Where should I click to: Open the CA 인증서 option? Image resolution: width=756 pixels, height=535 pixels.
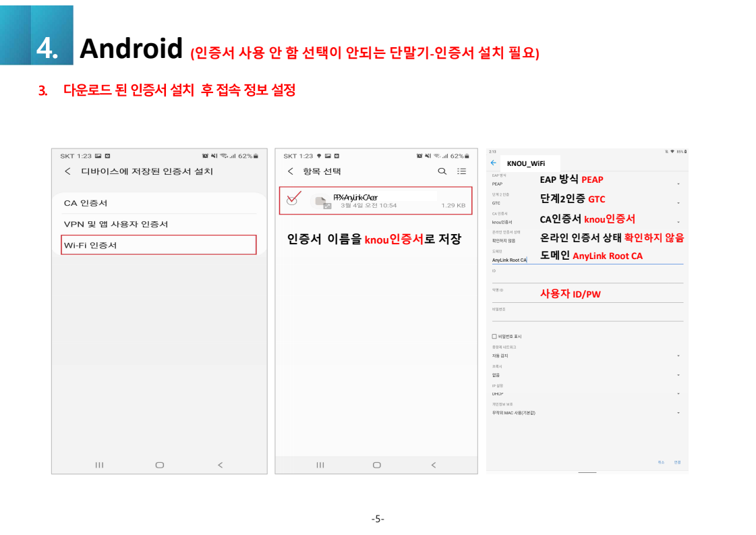click(x=159, y=203)
